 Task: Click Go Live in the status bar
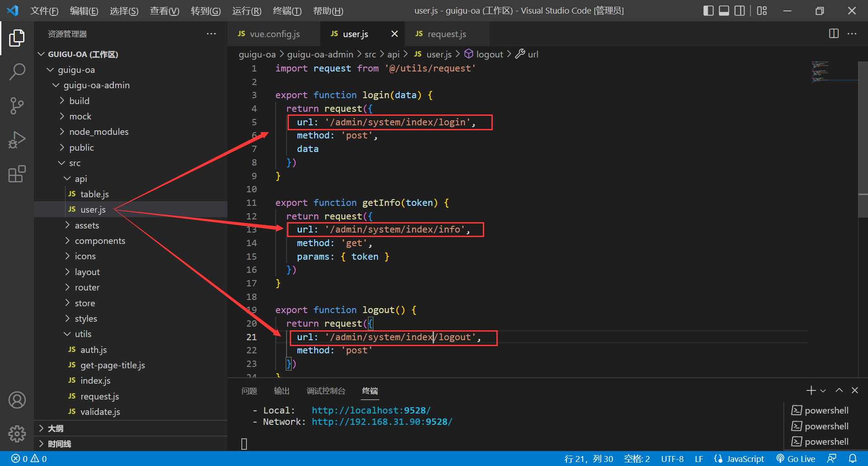coord(796,459)
